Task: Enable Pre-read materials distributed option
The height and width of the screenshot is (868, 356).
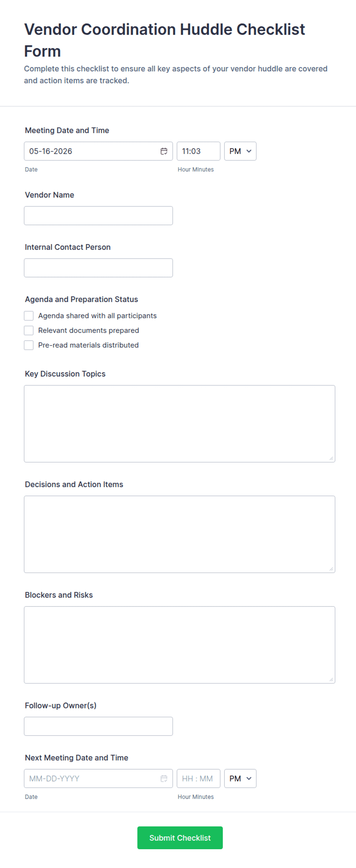Action: point(29,345)
